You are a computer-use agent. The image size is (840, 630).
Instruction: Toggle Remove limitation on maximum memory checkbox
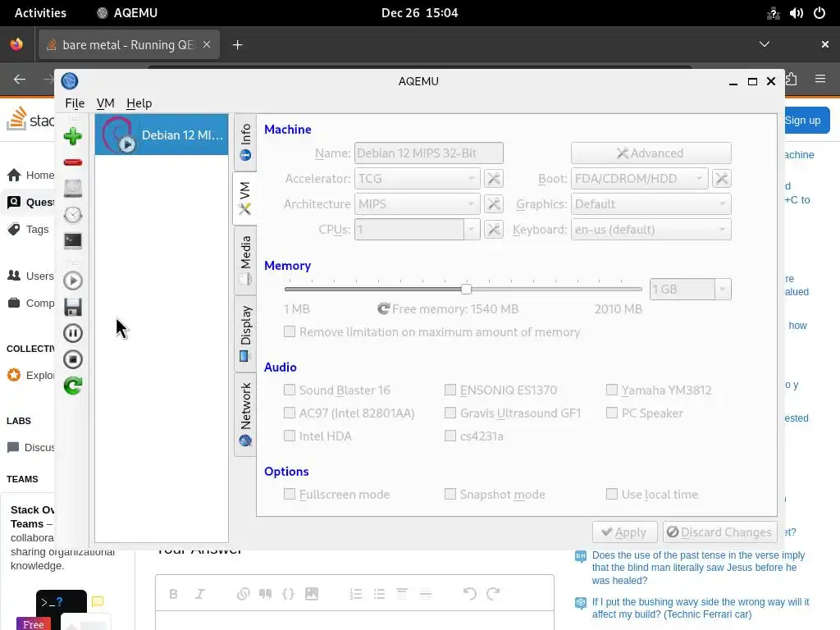(x=290, y=331)
